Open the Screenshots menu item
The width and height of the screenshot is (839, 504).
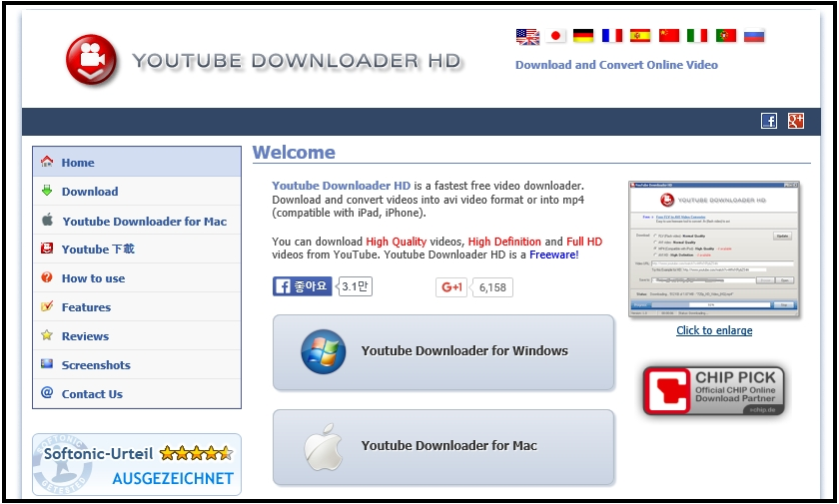tap(137, 364)
